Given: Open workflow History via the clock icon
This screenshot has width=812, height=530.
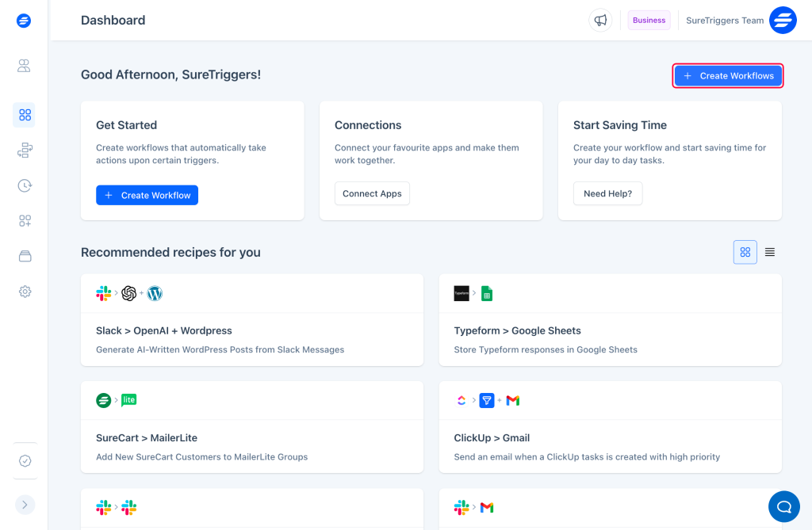Looking at the screenshot, I should coord(24,185).
